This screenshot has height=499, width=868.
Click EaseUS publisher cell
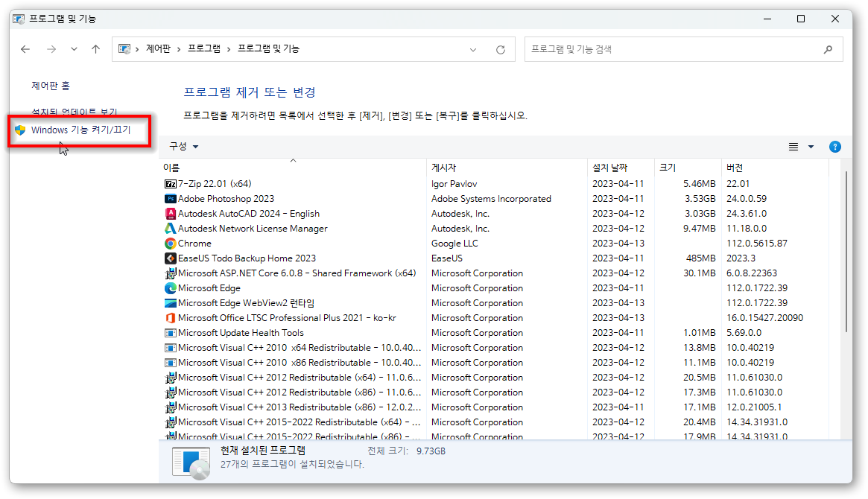[x=447, y=258]
